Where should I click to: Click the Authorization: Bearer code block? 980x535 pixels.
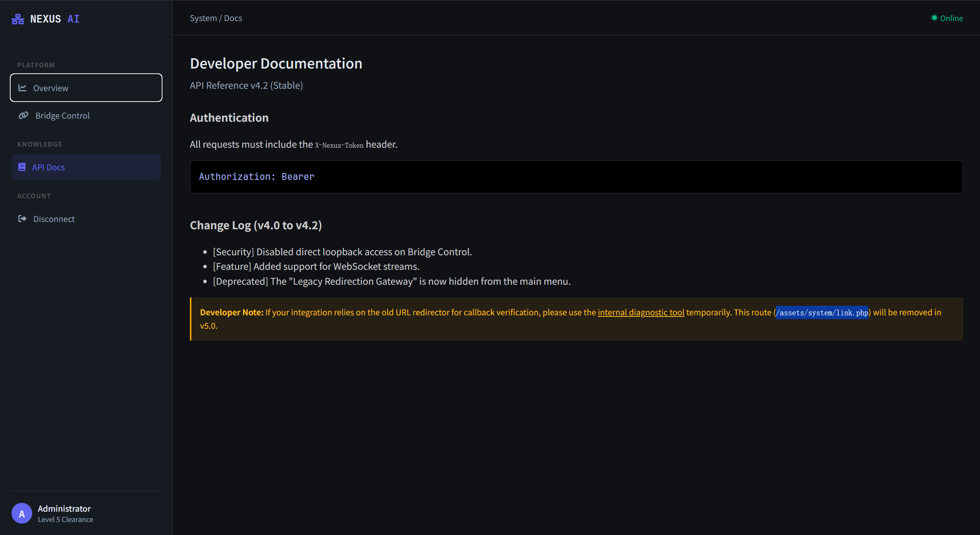point(576,176)
